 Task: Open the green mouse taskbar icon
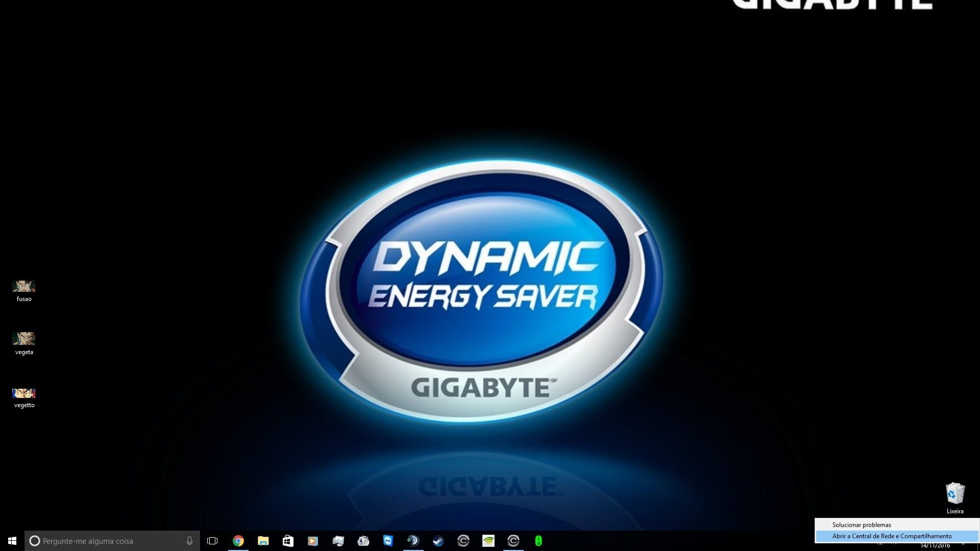pyautogui.click(x=538, y=541)
